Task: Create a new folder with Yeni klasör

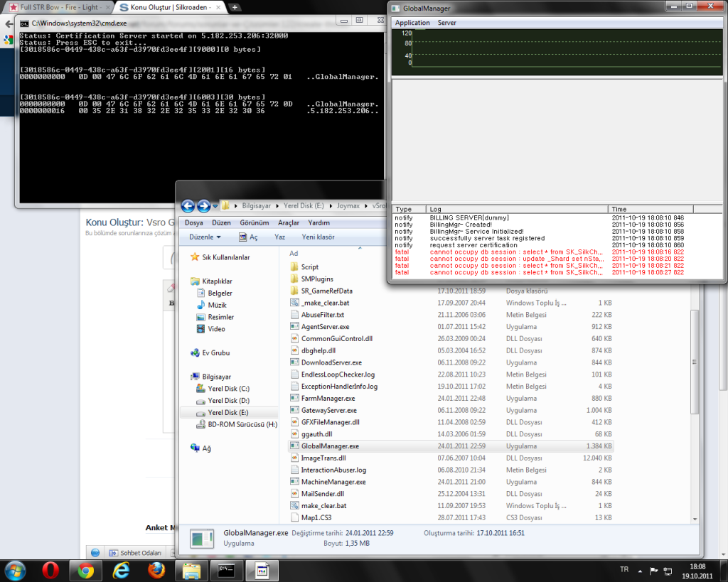Action: point(318,237)
